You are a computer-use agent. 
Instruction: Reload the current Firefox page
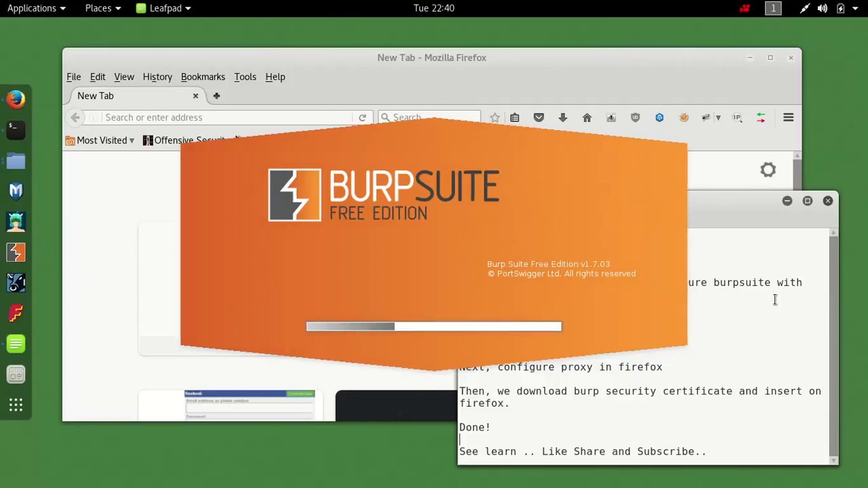tap(362, 117)
